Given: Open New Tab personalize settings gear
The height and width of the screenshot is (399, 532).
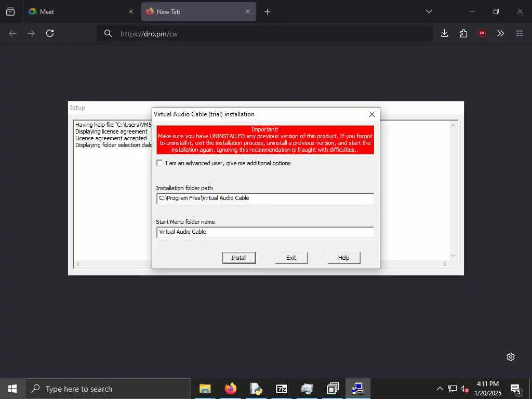Looking at the screenshot, I should pos(511,357).
